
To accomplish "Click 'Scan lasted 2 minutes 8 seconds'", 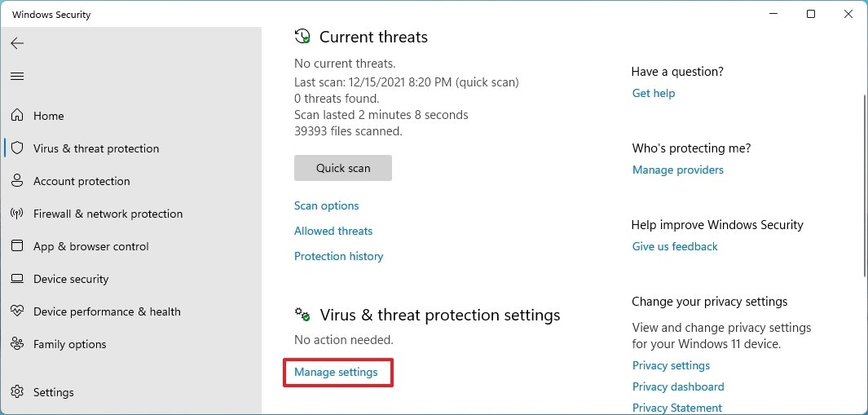I will click(381, 115).
